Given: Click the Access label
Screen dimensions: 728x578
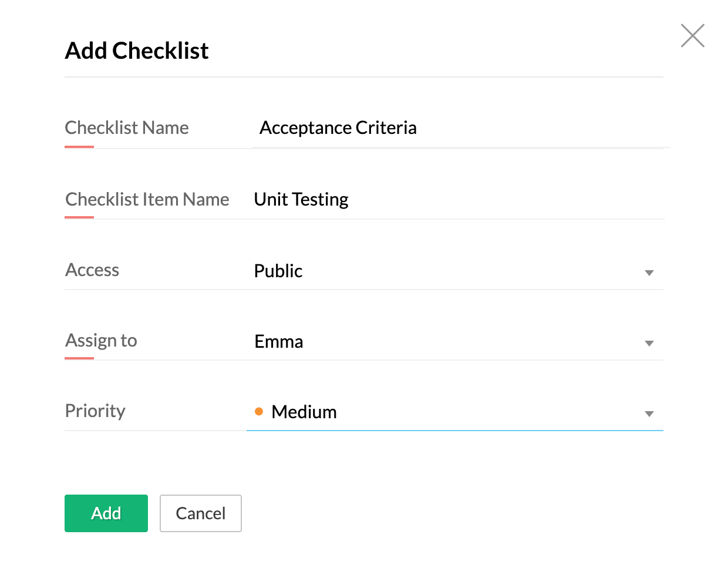Looking at the screenshot, I should [92, 270].
